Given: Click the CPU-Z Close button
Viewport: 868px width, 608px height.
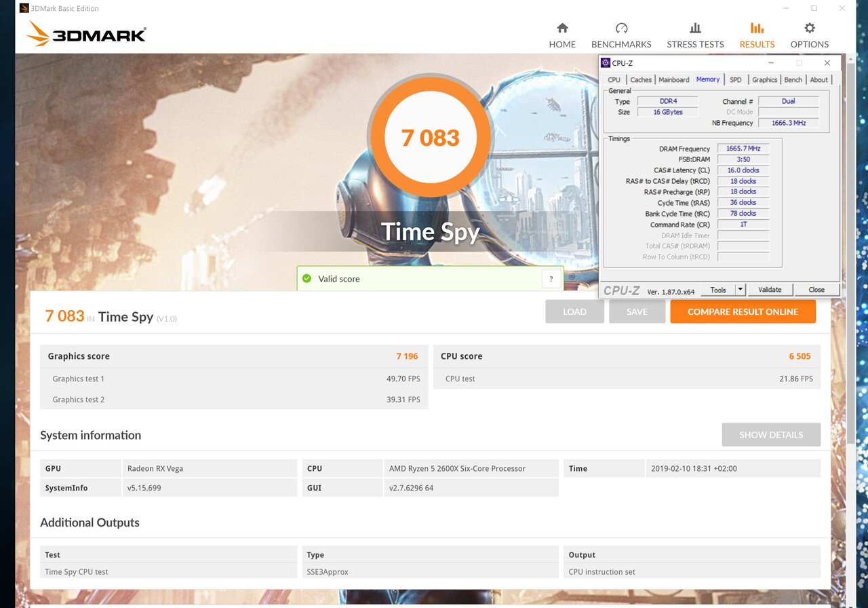Looking at the screenshot, I should click(816, 290).
